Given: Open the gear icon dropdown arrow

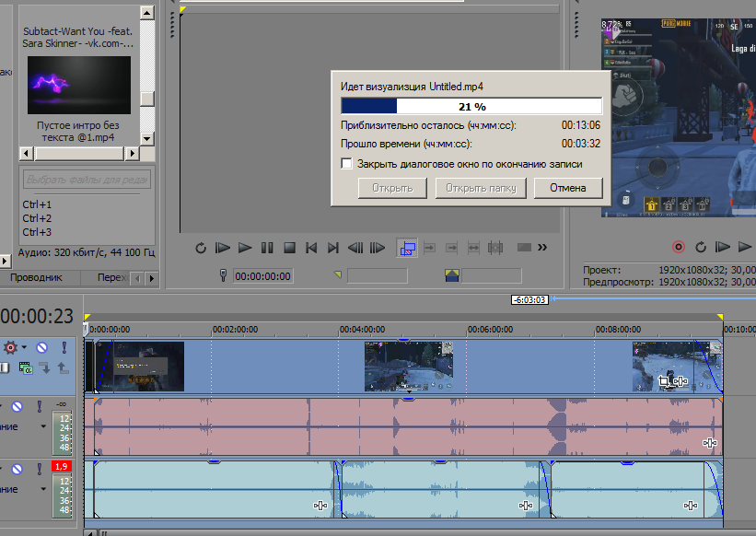Looking at the screenshot, I should tap(22, 347).
